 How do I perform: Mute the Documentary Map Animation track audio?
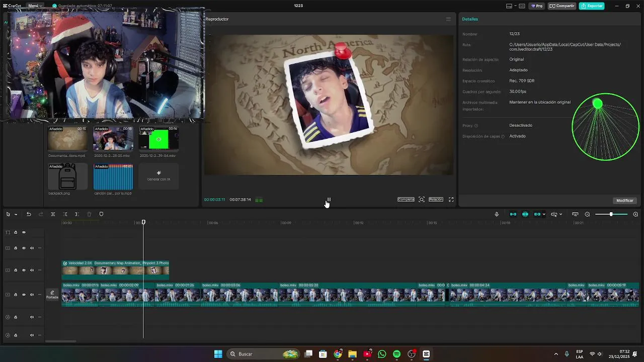[32, 270]
